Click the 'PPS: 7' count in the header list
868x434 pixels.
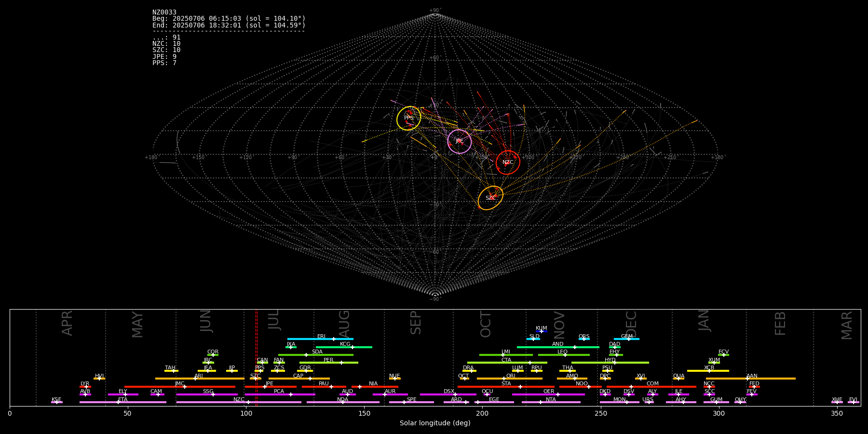click(164, 63)
